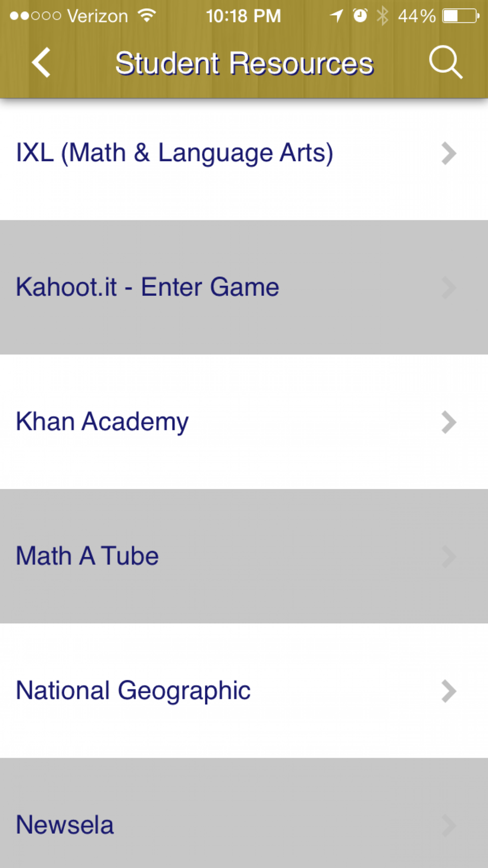Tap the signal strength dots
Screen dimensions: 488x868
[35, 16]
